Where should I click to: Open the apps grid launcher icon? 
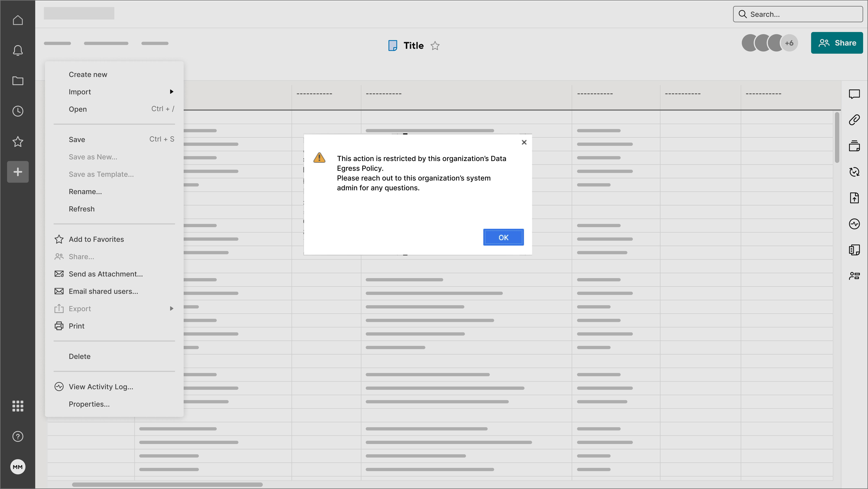(x=18, y=406)
